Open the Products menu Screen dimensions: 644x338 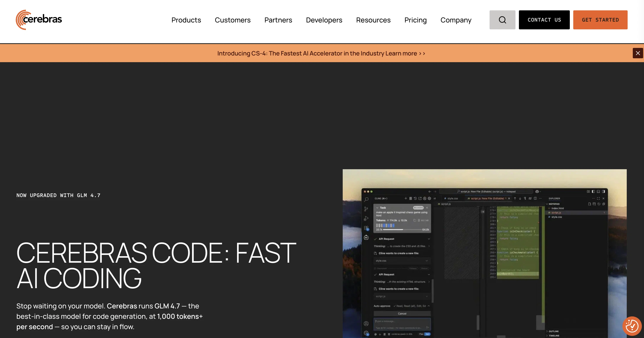coord(186,20)
